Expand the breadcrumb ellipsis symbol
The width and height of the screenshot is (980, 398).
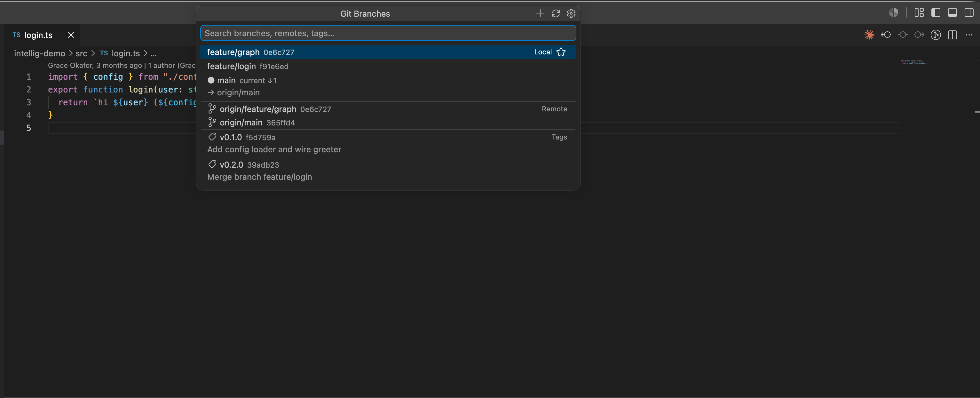153,54
